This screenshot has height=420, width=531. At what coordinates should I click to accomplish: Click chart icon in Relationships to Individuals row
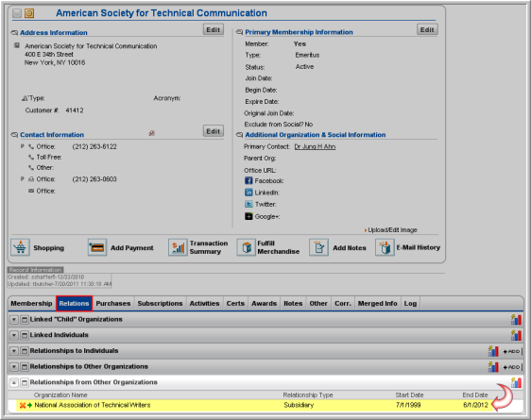(493, 351)
